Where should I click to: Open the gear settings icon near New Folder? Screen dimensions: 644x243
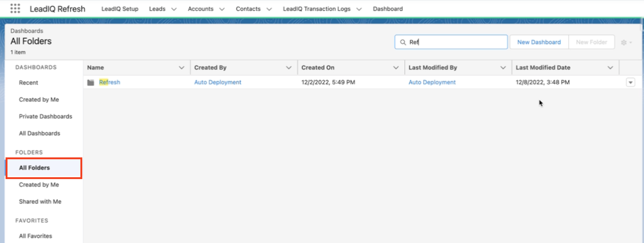tap(626, 42)
